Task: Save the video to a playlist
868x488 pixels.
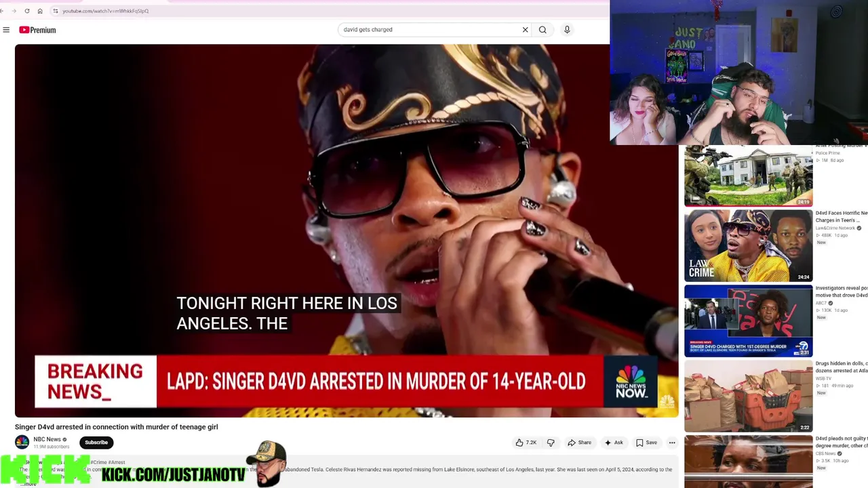Action: point(646,443)
